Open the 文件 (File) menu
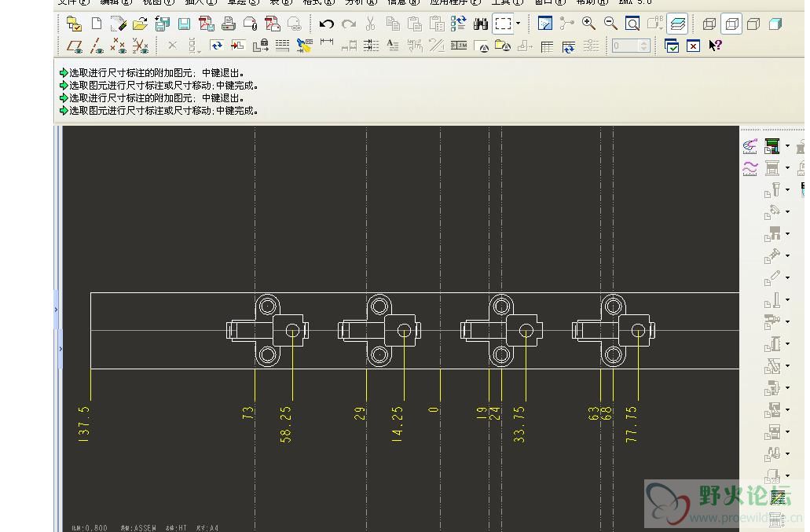The image size is (810, 532). click(x=73, y=2)
